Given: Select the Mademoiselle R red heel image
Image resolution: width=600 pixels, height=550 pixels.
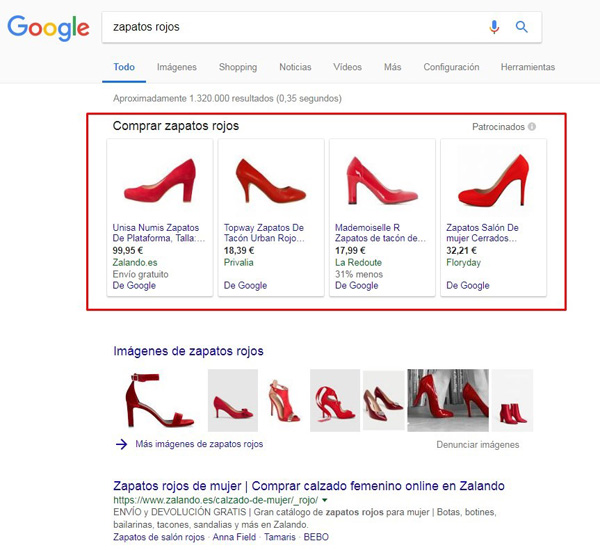Looking at the screenshot, I should 381,180.
